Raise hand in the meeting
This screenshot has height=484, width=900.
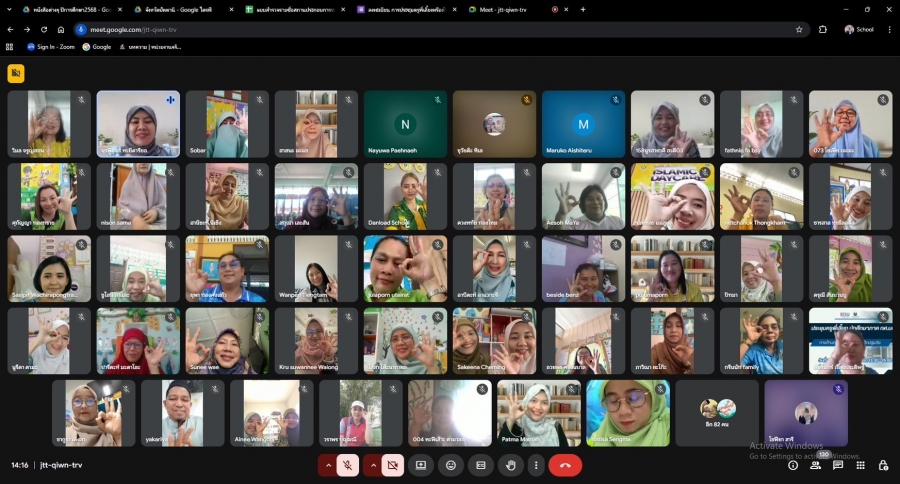(x=511, y=465)
